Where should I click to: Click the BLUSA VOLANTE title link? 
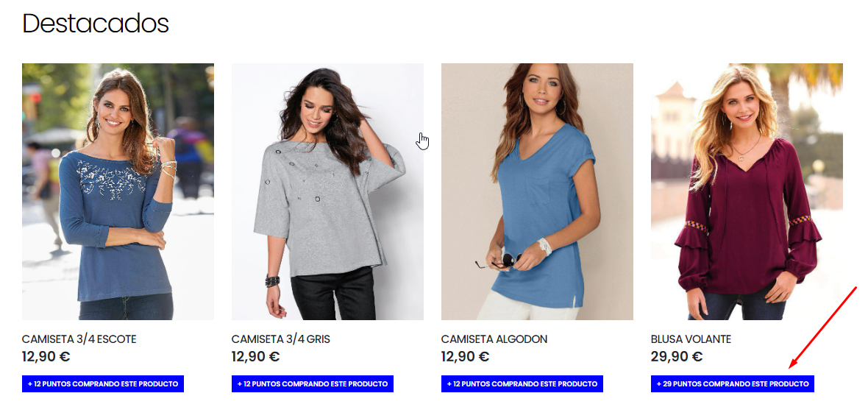[691, 339]
